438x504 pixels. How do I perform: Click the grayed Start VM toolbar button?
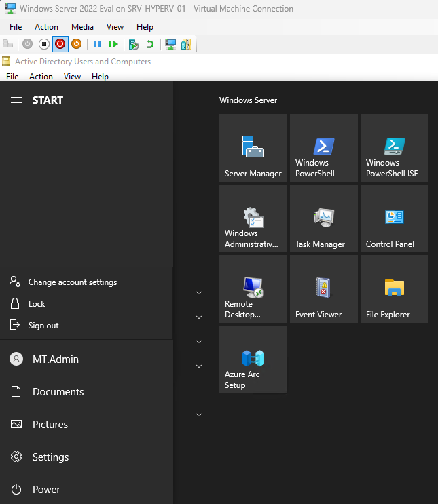pos(27,44)
